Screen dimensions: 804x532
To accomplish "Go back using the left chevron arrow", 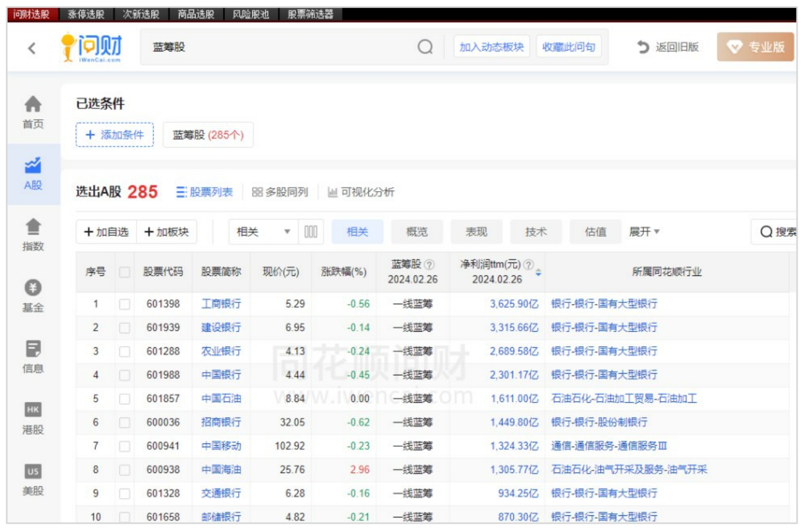I will coord(32,48).
